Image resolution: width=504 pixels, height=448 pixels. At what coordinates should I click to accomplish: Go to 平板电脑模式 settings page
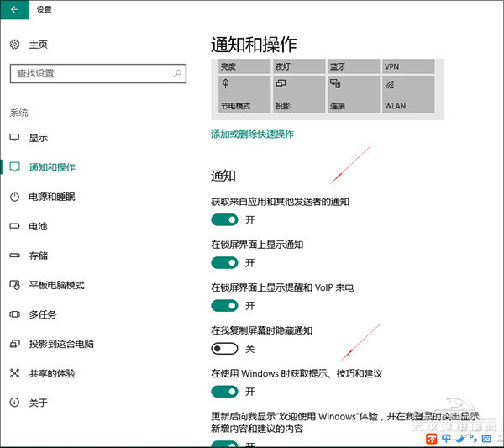56,285
